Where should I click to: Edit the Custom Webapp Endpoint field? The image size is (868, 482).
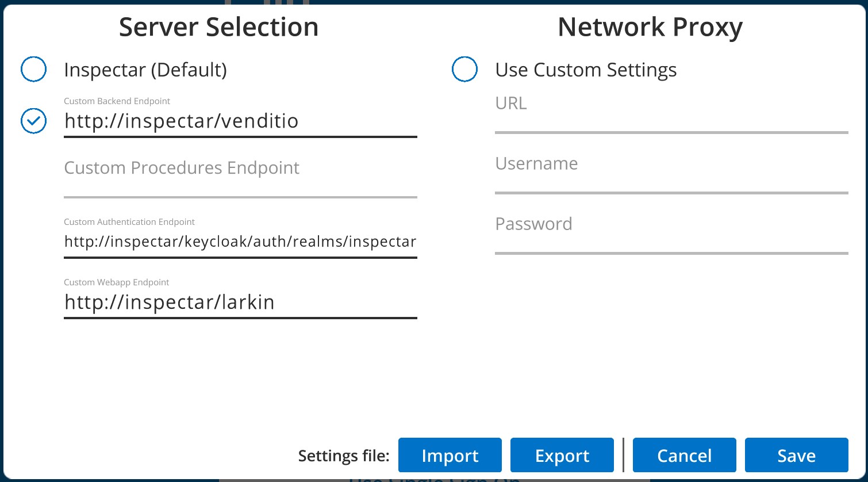point(240,303)
